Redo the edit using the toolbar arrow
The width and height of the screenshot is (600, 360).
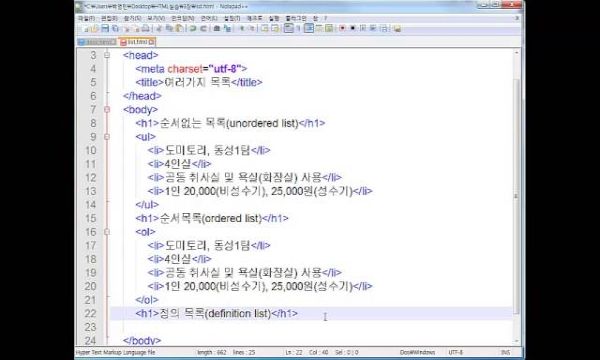pyautogui.click(x=204, y=28)
